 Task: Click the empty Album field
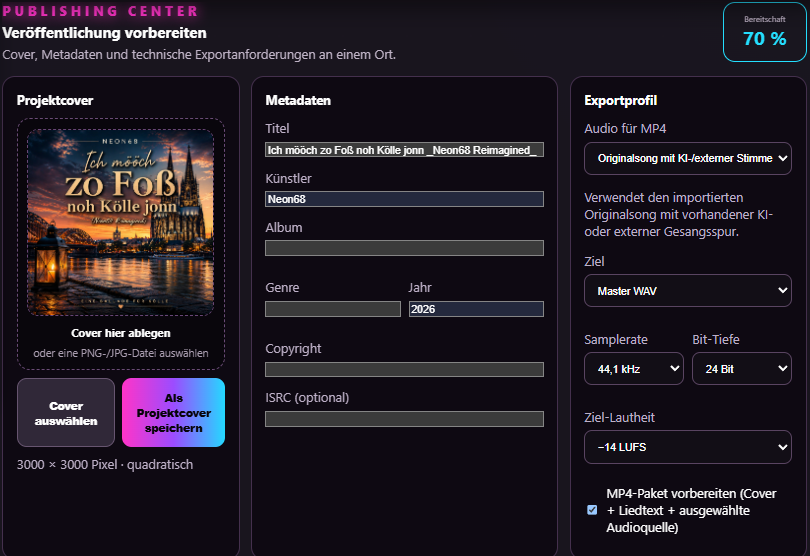point(404,248)
